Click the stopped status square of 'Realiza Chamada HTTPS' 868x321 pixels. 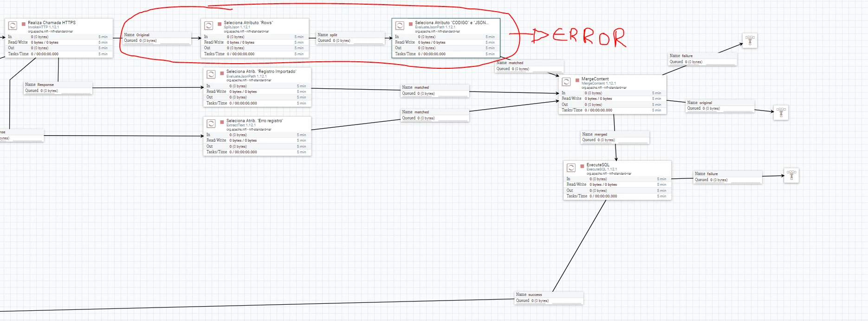click(24, 23)
